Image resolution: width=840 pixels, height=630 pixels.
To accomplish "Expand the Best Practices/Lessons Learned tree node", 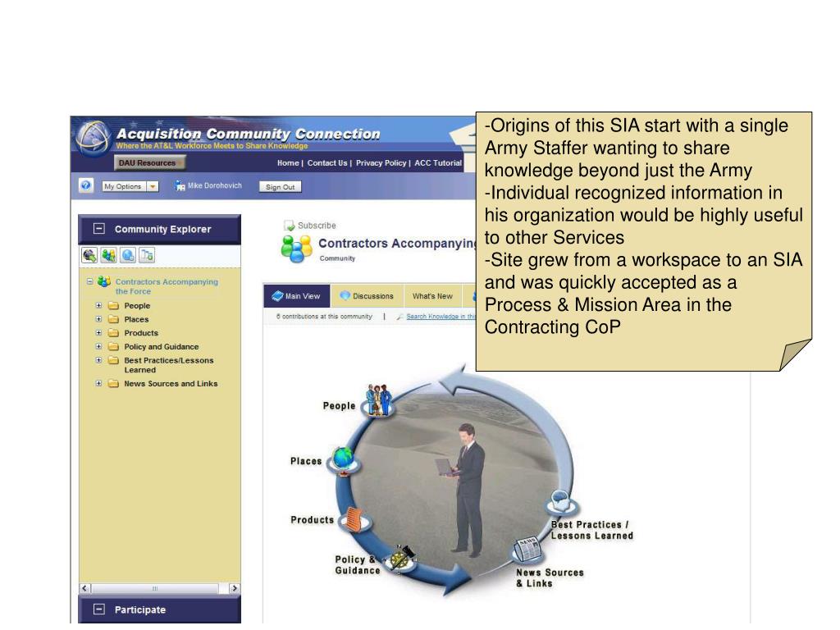I will coord(98,361).
